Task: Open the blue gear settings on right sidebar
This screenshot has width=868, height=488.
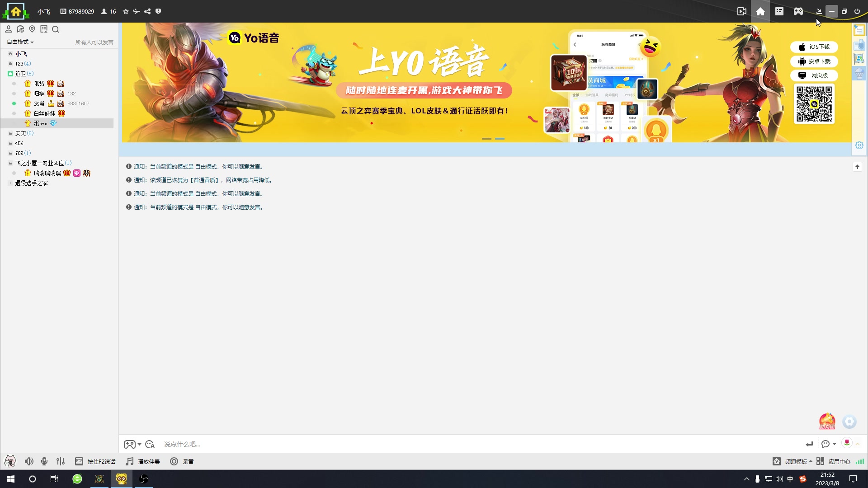Action: [x=859, y=145]
